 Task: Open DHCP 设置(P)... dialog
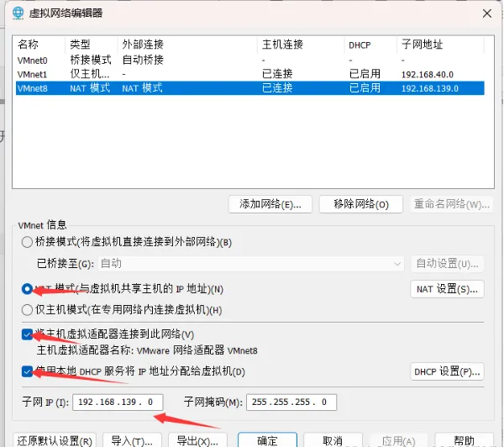point(447,371)
